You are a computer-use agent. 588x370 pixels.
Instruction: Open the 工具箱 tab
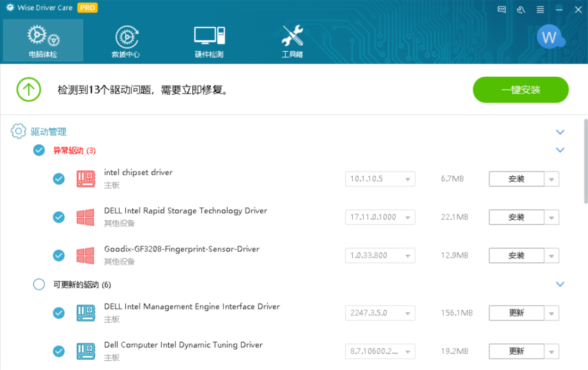click(292, 40)
